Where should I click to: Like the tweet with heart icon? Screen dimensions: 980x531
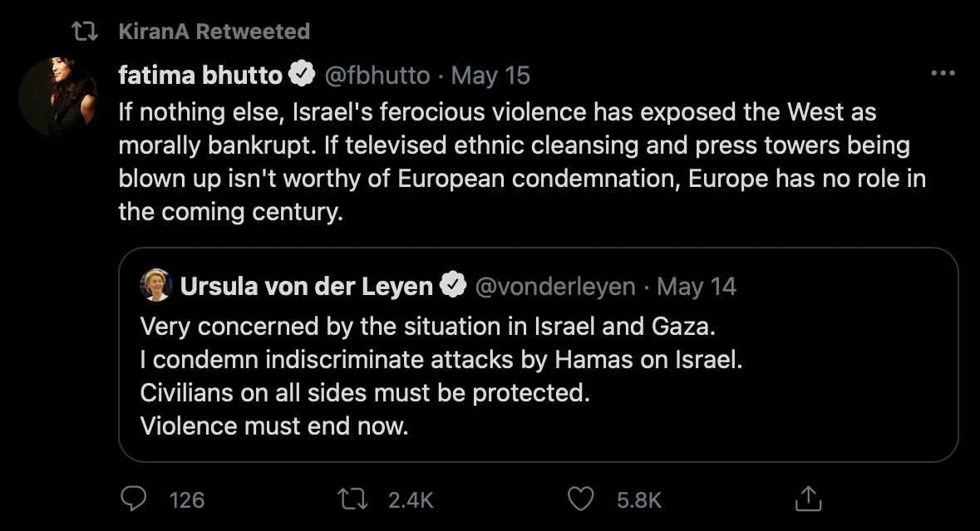[580, 499]
